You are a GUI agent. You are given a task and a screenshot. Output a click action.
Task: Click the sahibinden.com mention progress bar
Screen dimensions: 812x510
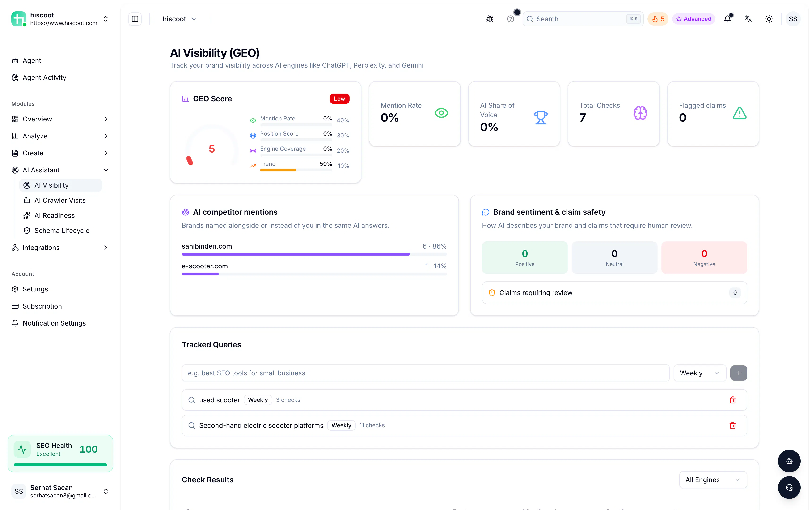(x=314, y=254)
